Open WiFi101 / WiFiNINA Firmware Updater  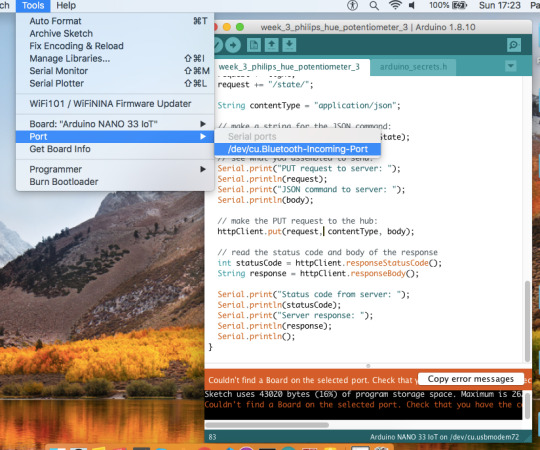point(115,104)
